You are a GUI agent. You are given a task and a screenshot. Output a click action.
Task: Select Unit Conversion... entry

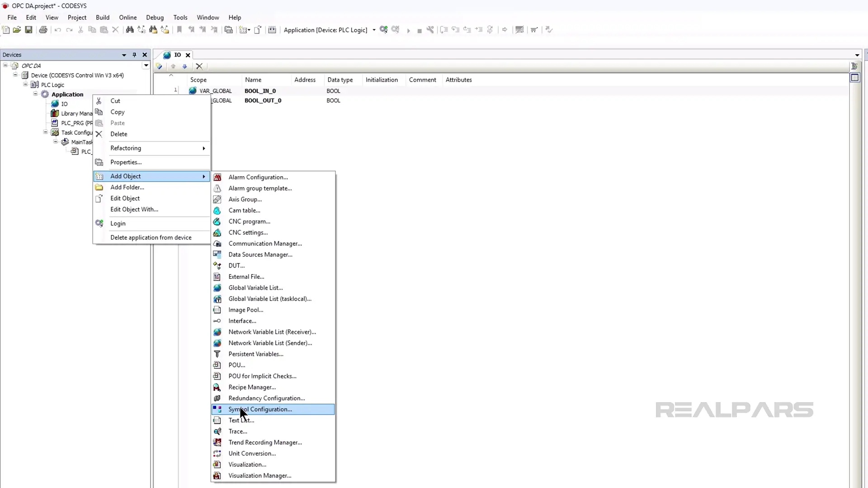[x=273, y=453]
